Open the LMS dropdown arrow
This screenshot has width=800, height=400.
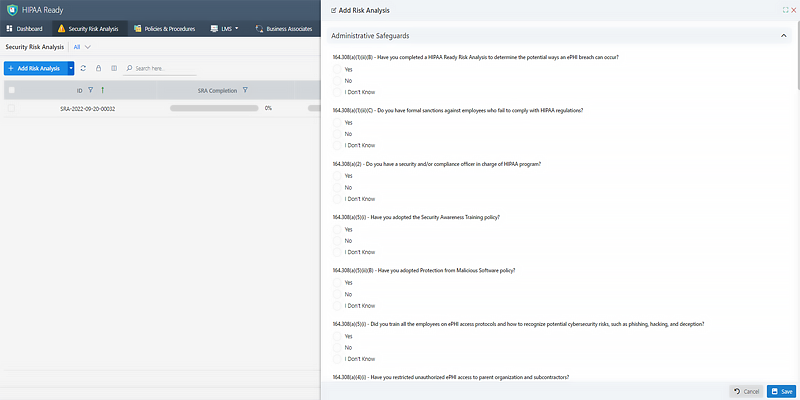pos(237,29)
